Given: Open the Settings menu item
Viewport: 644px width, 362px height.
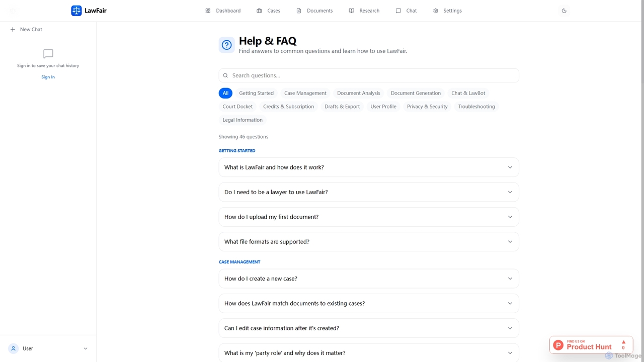Looking at the screenshot, I should pyautogui.click(x=447, y=11).
